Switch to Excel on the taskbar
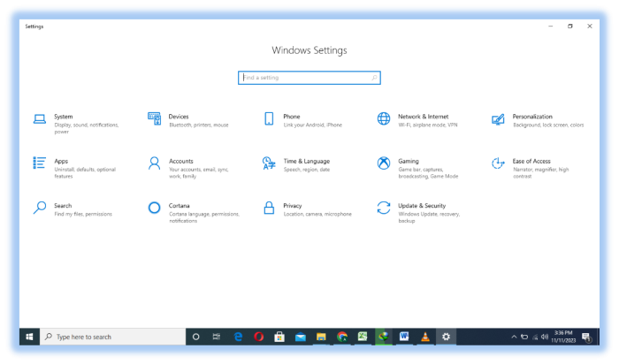This screenshot has width=619, height=364. (x=363, y=337)
